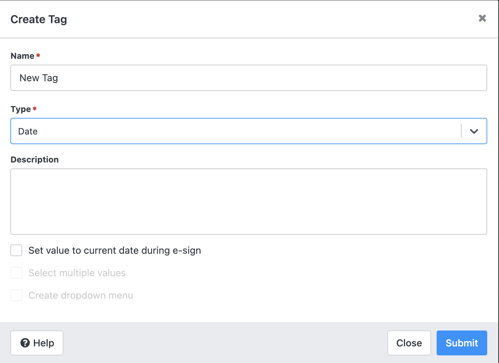
Task: Close the Create Tag dialog with the X icon
Action: pyautogui.click(x=482, y=18)
